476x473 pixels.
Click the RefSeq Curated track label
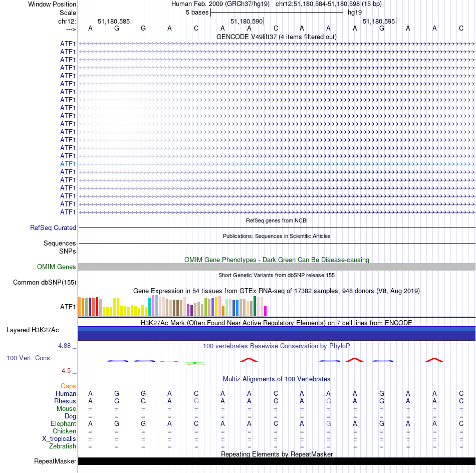(x=53, y=227)
